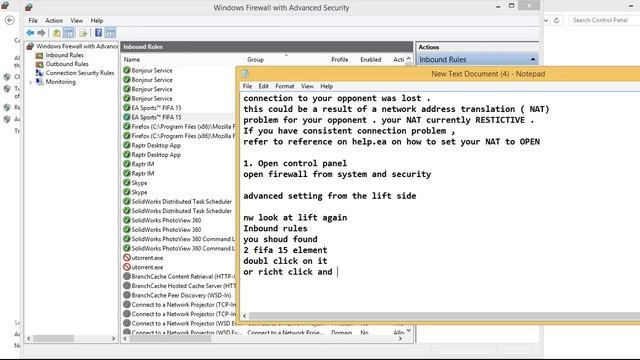Click rules list vertical scrollbar up arrow

pyautogui.click(x=409, y=59)
